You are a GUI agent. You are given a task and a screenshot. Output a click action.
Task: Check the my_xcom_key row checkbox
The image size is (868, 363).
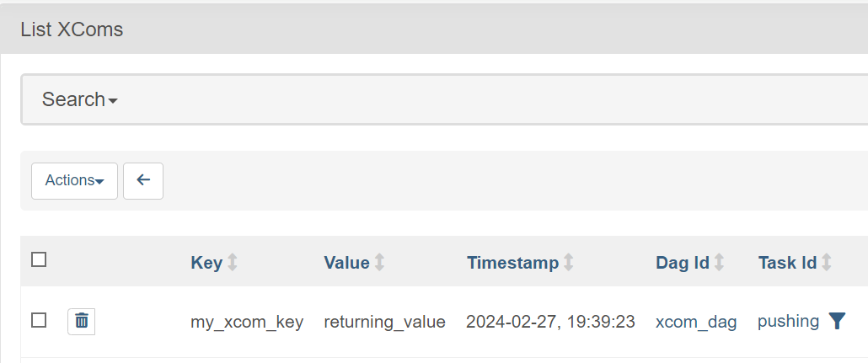tap(39, 320)
